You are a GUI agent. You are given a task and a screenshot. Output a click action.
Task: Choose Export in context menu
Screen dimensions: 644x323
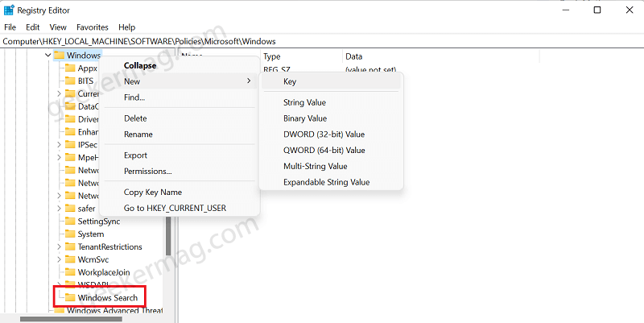tap(180, 155)
